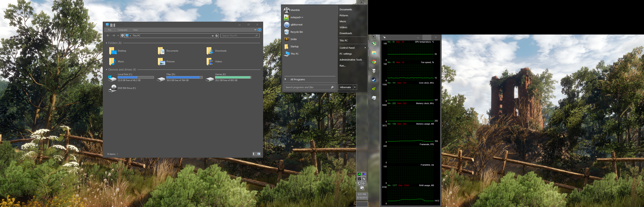This screenshot has height=207, width=644.
Task: Switch Explorer to large icons view
Action: point(259,154)
